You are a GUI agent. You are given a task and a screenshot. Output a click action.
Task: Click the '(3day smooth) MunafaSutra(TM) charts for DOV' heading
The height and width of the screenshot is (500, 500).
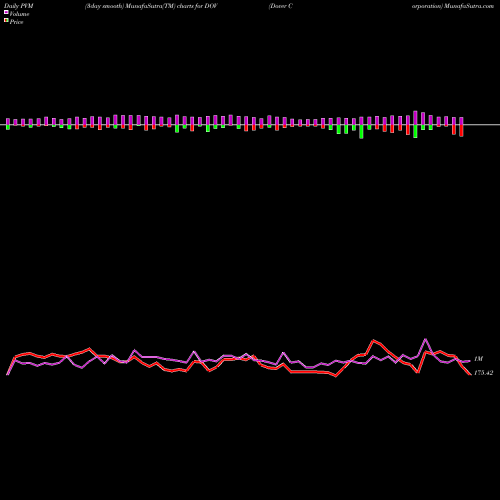coord(151,6)
